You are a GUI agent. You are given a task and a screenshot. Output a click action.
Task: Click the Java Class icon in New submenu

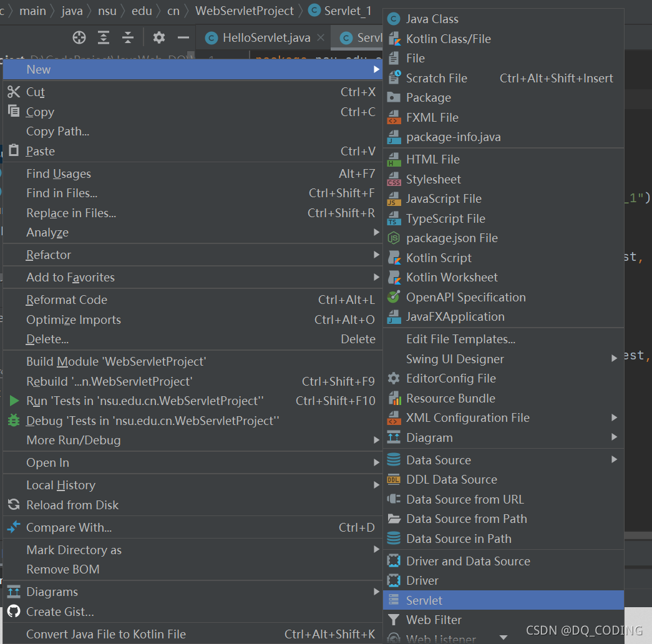(x=393, y=19)
